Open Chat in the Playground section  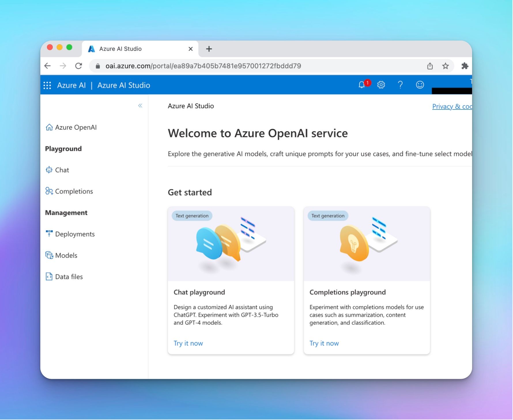(x=57, y=170)
